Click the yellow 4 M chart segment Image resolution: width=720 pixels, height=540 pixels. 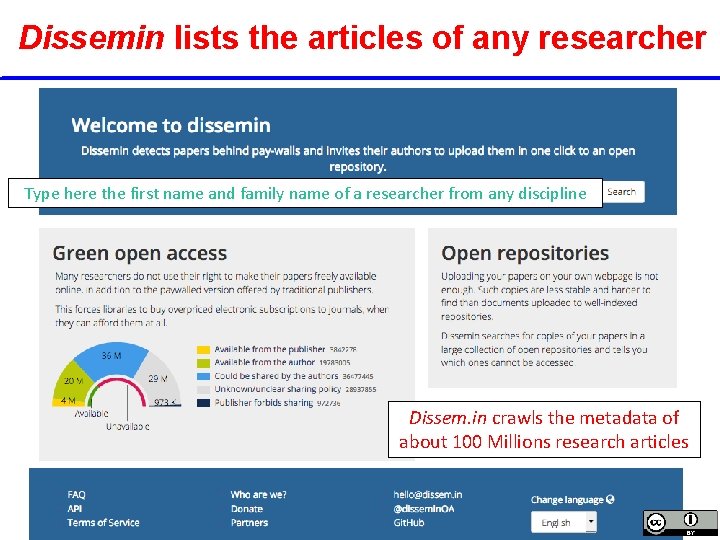click(x=68, y=402)
